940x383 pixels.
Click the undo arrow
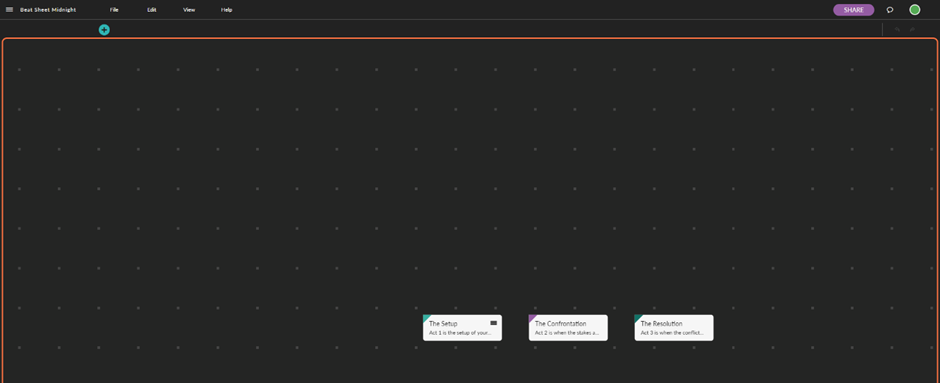[897, 29]
